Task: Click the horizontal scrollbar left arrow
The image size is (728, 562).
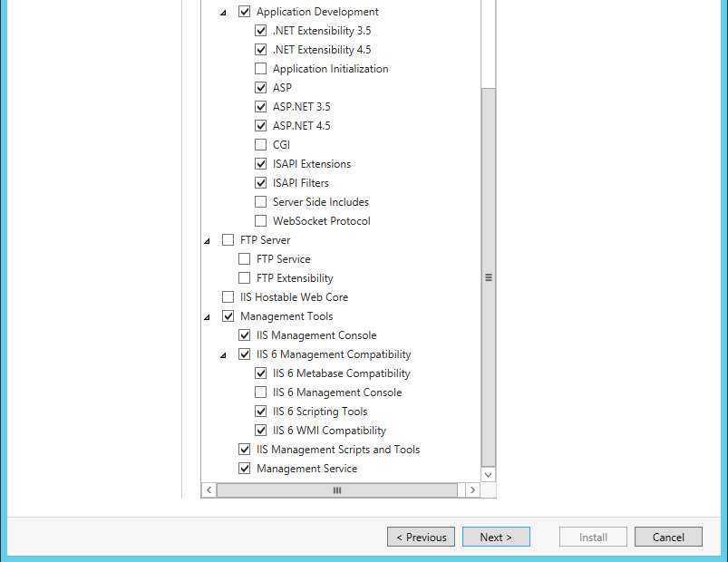Action: point(209,489)
